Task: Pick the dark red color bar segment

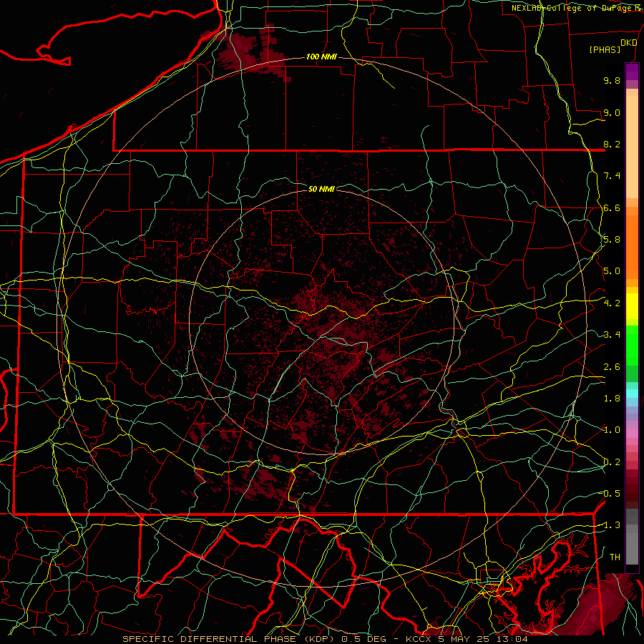Action: pyautogui.click(x=632, y=484)
